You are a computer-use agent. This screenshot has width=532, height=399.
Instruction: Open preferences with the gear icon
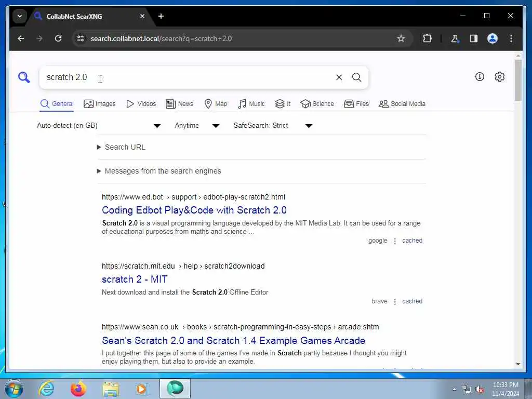(499, 77)
